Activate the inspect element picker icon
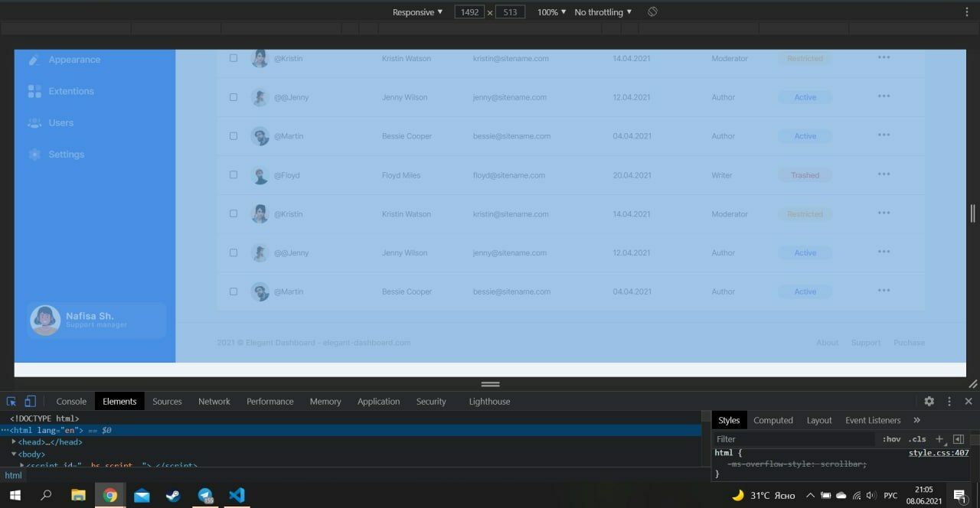980x508 pixels. click(x=11, y=401)
